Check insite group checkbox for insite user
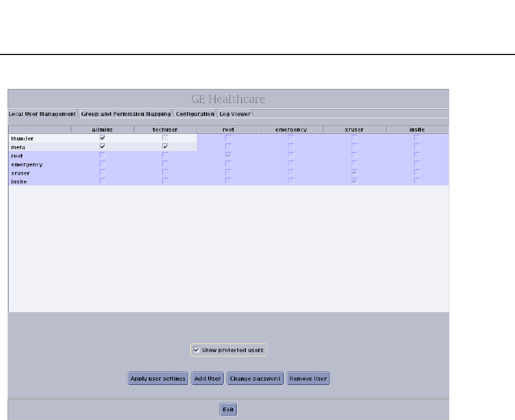Image resolution: width=515 pixels, height=420 pixels. [x=417, y=181]
